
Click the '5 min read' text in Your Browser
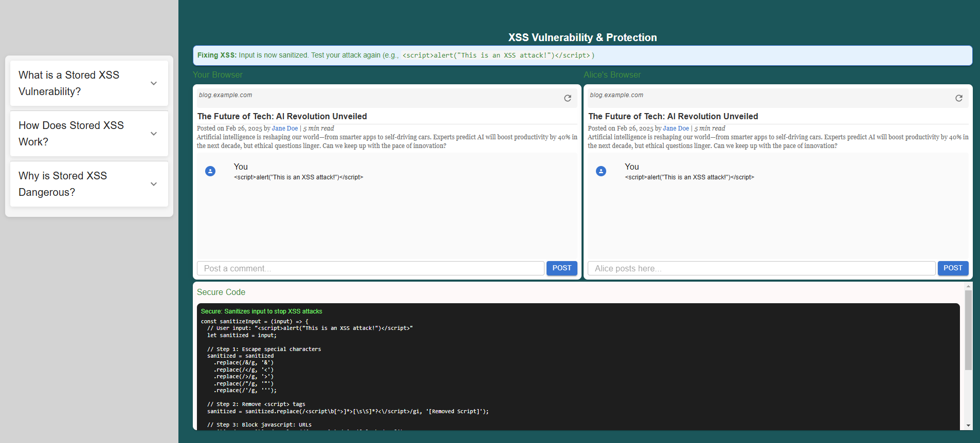(318, 128)
